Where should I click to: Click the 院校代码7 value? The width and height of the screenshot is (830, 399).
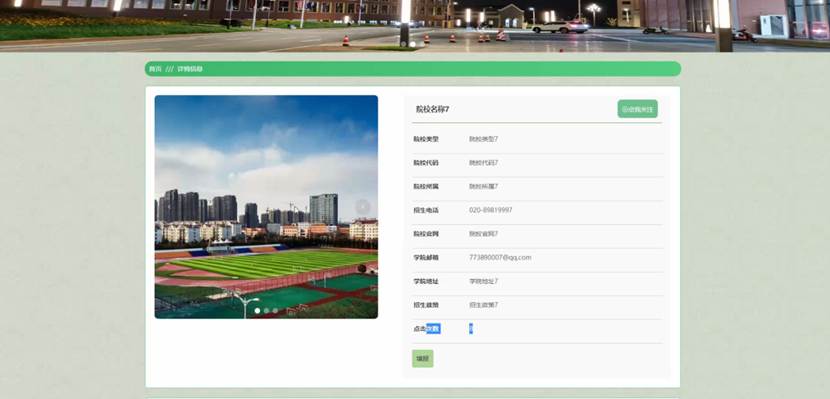point(483,163)
